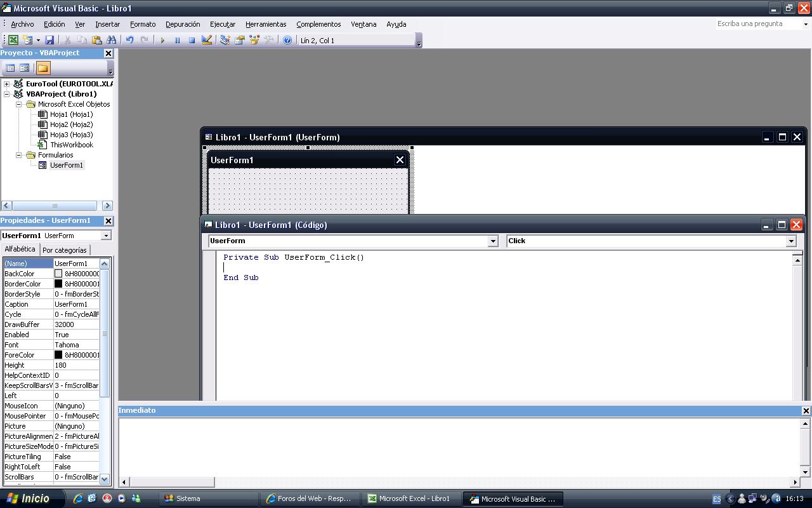
Task: Close the Propiedades - UserForm1 panel
Action: pyautogui.click(x=108, y=221)
